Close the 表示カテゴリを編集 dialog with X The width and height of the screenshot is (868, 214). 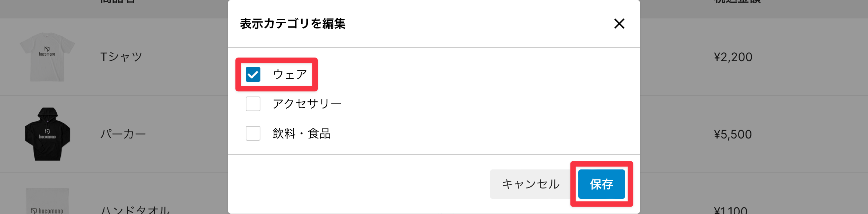coord(619,24)
